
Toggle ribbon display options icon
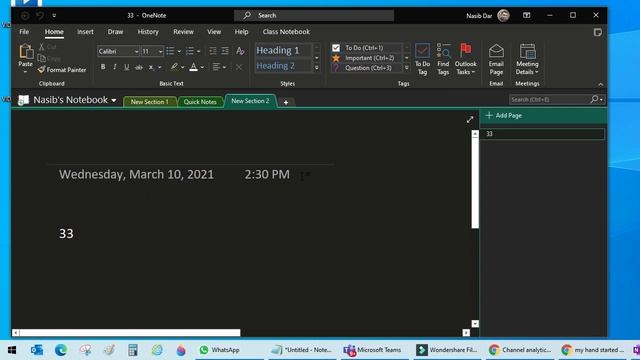[x=527, y=16]
